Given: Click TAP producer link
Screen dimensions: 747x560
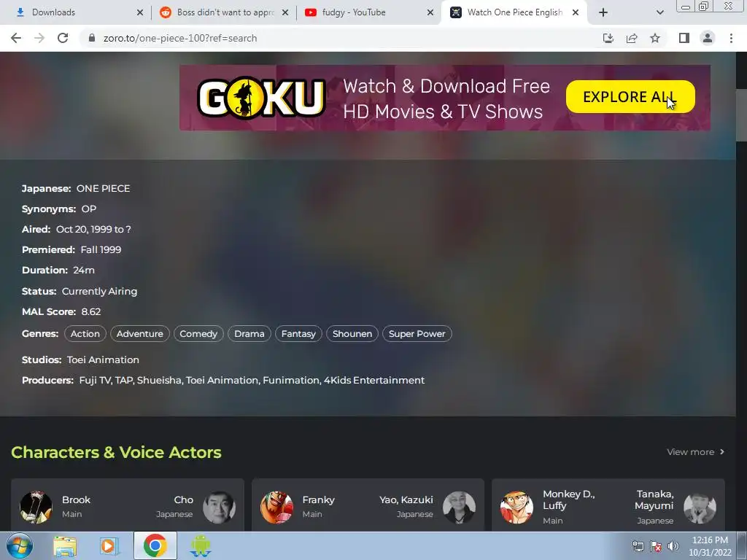Looking at the screenshot, I should click(x=123, y=381).
